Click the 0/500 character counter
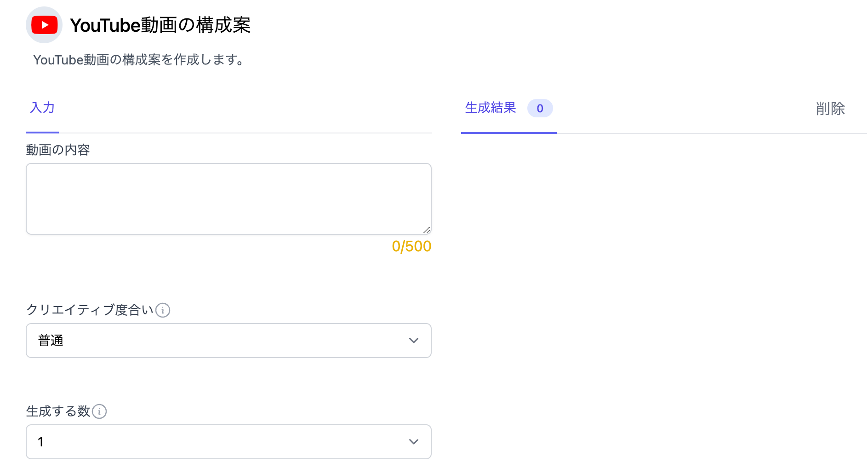The width and height of the screenshot is (868, 474). point(411,247)
